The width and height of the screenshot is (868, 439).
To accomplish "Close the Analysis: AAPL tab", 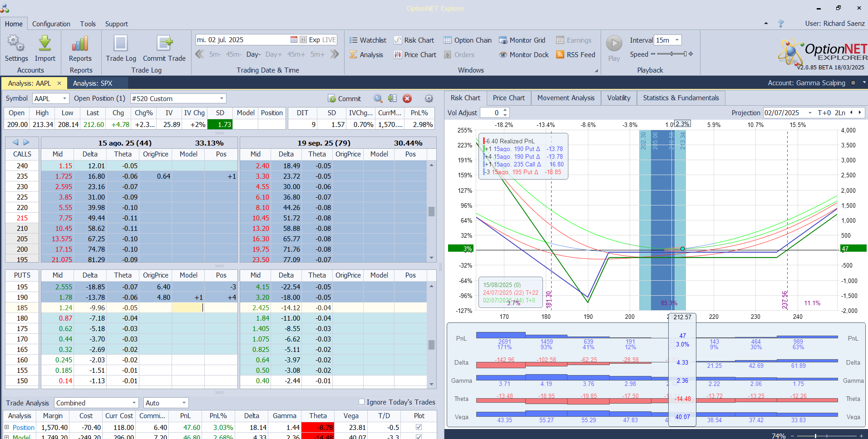I will tap(59, 83).
